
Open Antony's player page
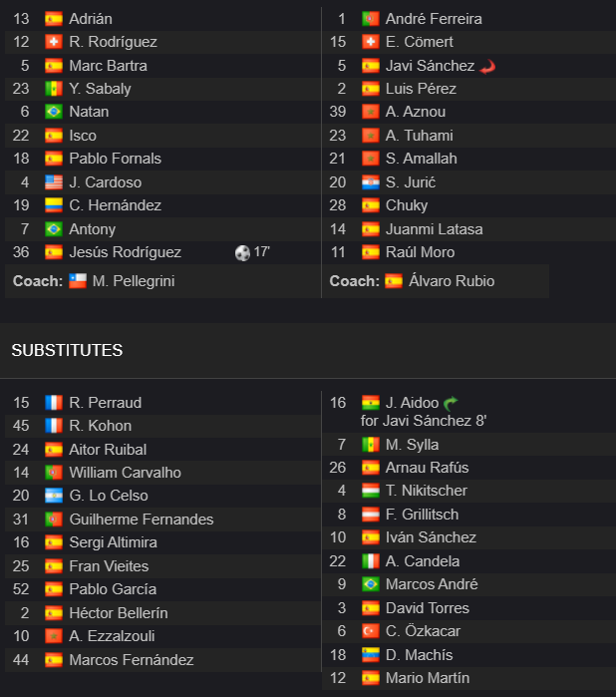[x=93, y=229]
